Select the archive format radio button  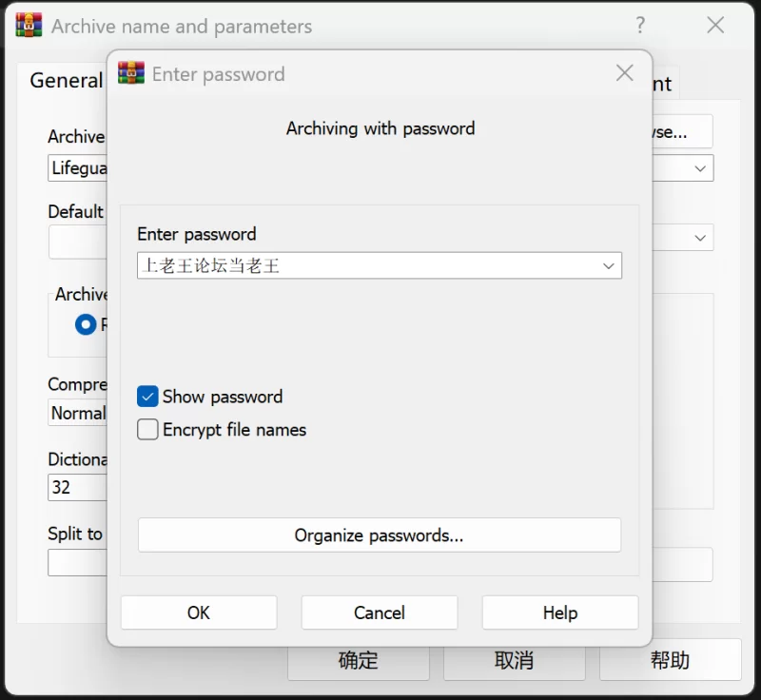tap(86, 324)
